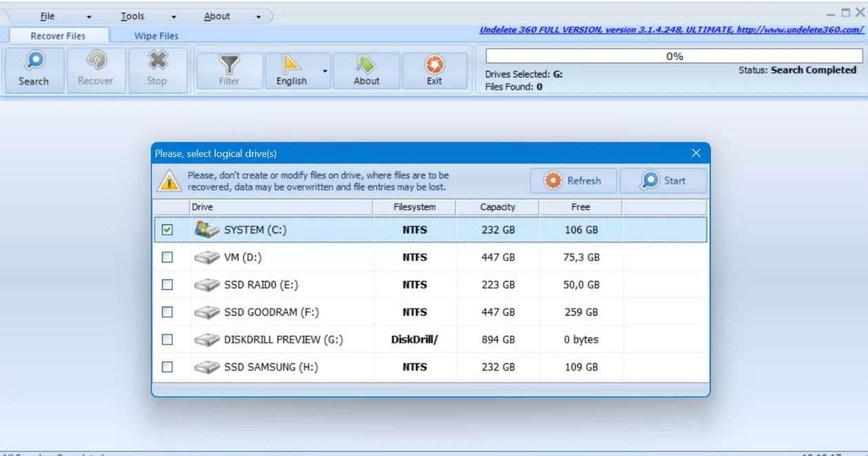Click the 894 GB capacity value
The image size is (868, 456).
point(498,340)
